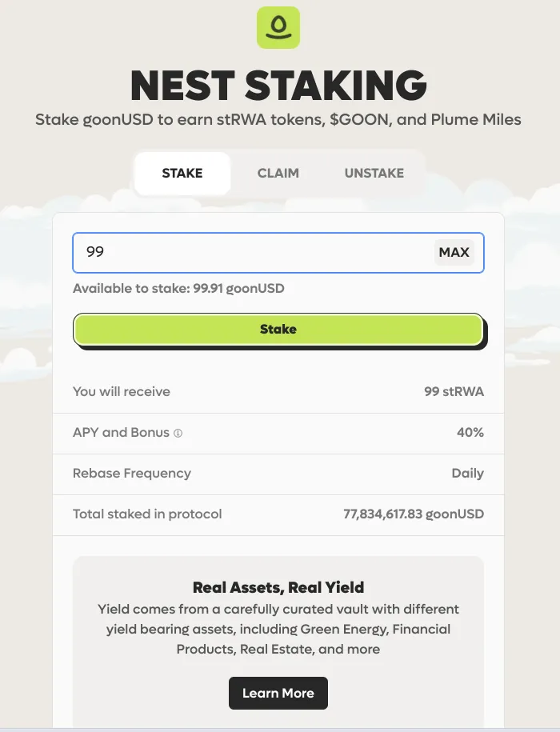560x732 pixels.
Task: Click the Daily rebase value
Action: (x=467, y=474)
